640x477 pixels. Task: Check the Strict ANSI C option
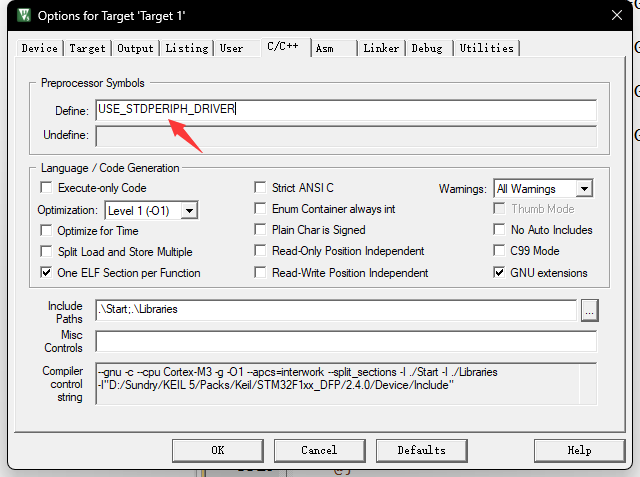pos(261,188)
